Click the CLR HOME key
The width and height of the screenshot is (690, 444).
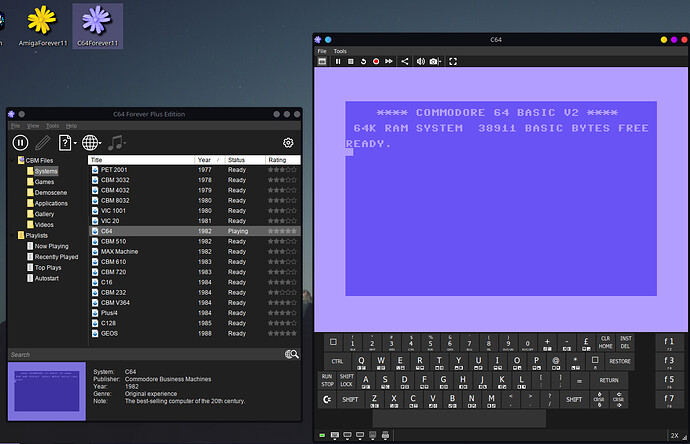pyautogui.click(x=605, y=342)
